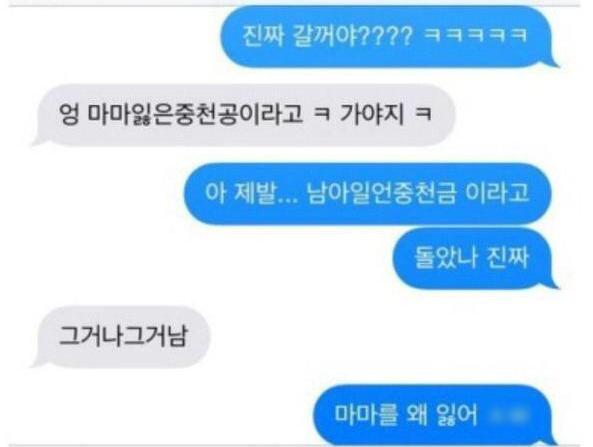Image resolution: width=593 pixels, height=447 pixels.
Task: Select the blue '아 제발... 남아일언중천금 이라고' bubble
Action: (368, 194)
